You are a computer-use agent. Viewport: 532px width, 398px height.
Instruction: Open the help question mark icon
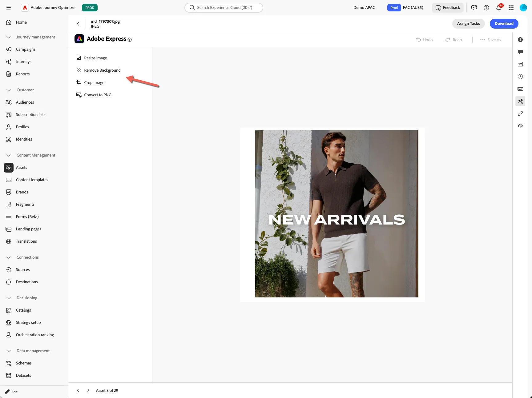[486, 8]
